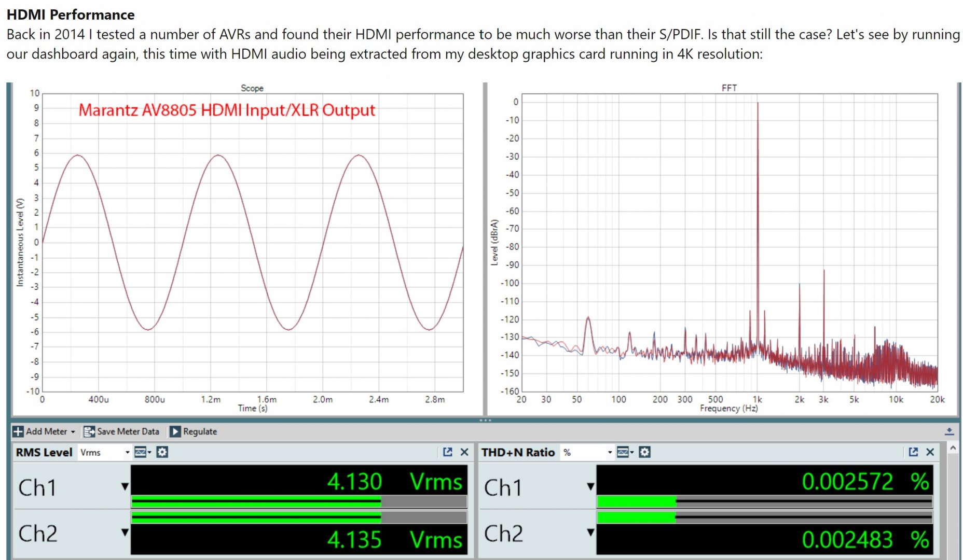Close the RMS Level meter
Image resolution: width=963 pixels, height=560 pixels.
tap(464, 452)
